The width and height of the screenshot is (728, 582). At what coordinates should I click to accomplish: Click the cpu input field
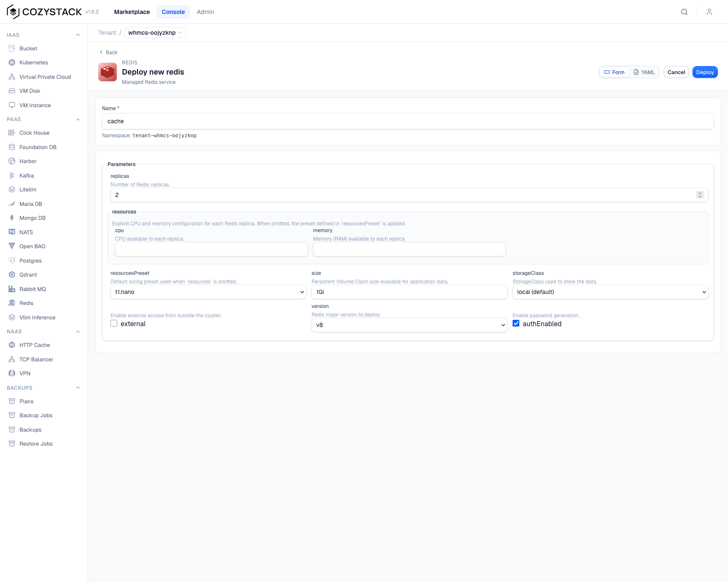click(x=212, y=249)
